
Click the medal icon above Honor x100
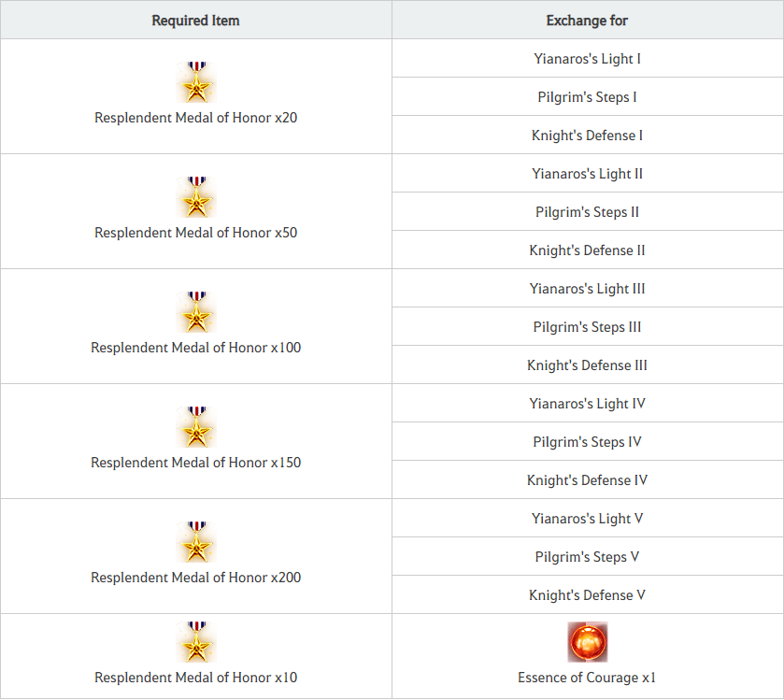[x=196, y=312]
